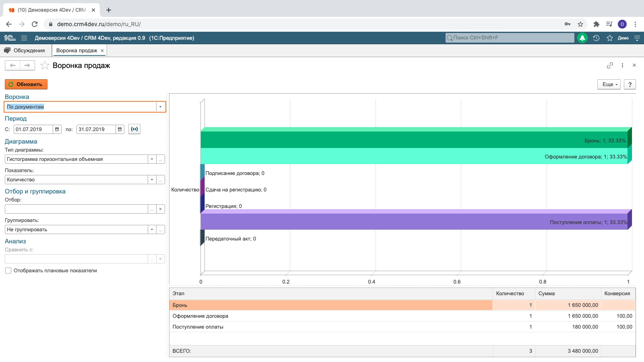
Task: Open the 'Группировать' dropdown
Action: [152, 229]
